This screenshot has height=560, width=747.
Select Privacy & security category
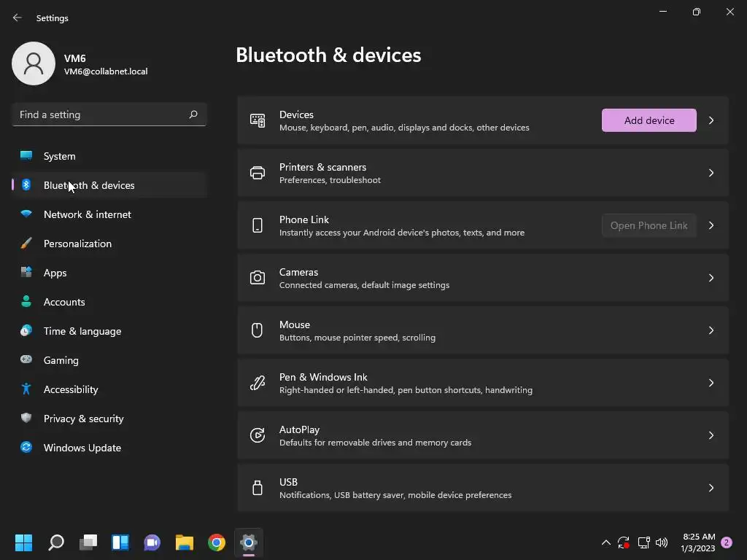click(x=109, y=418)
